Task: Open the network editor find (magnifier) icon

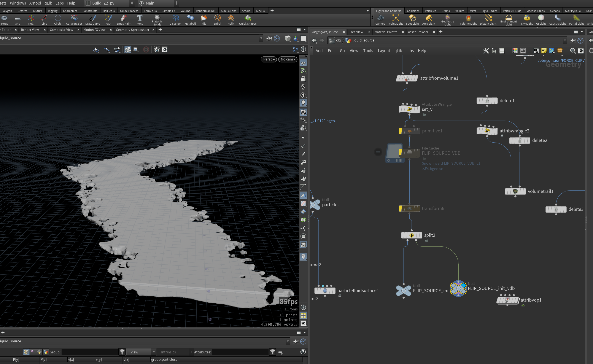Action: tap(573, 51)
